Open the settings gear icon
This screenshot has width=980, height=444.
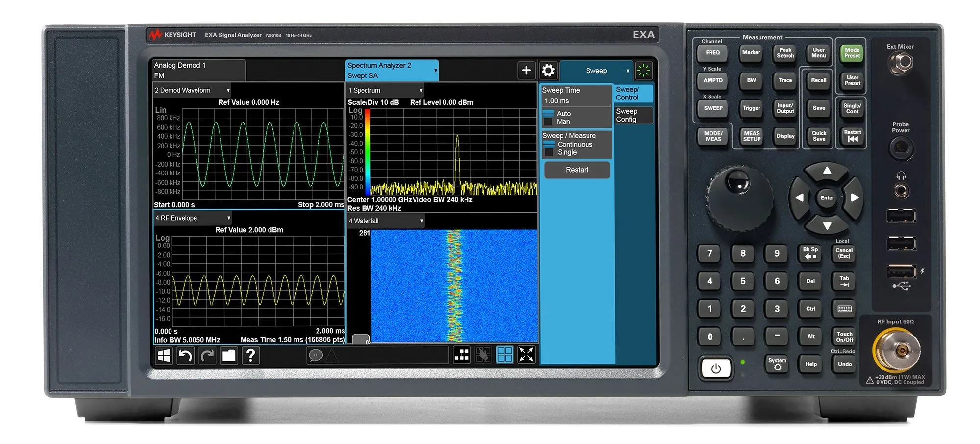548,71
